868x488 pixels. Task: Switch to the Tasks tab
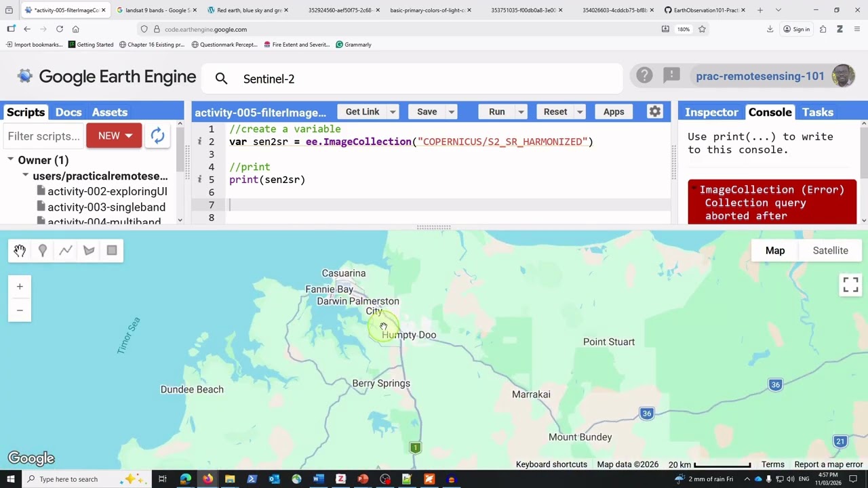tap(818, 112)
